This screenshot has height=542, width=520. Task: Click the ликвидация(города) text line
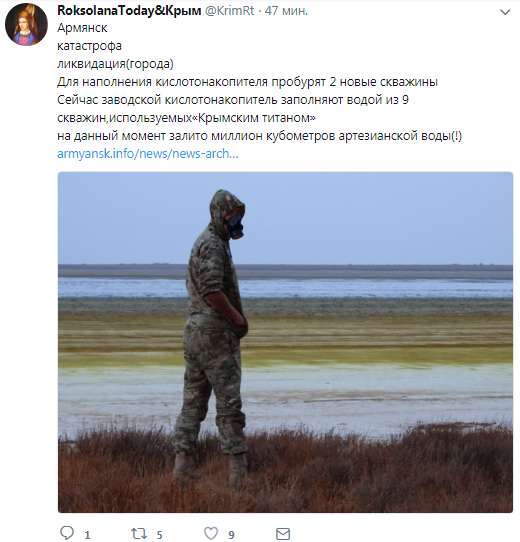115,64
